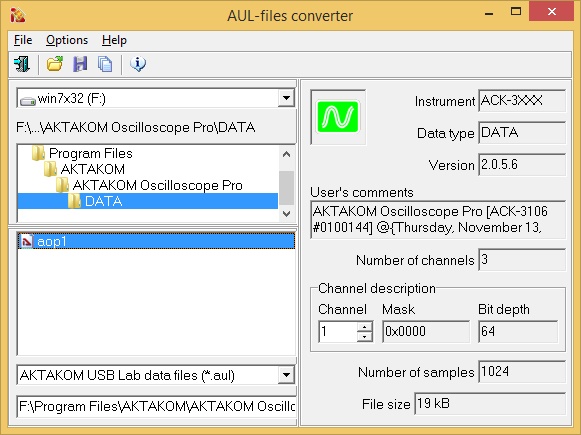This screenshot has width=581, height=435.
Task: Increase the Channel number with up arrow
Action: (365, 327)
